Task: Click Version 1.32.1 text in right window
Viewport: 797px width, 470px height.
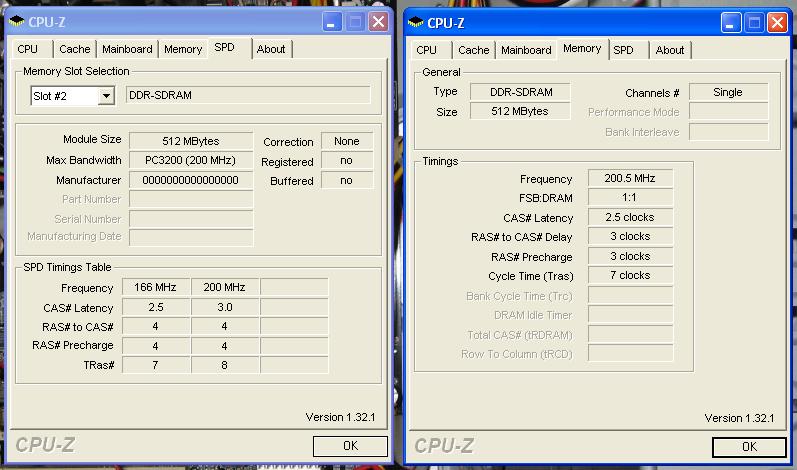Action: coord(739,418)
